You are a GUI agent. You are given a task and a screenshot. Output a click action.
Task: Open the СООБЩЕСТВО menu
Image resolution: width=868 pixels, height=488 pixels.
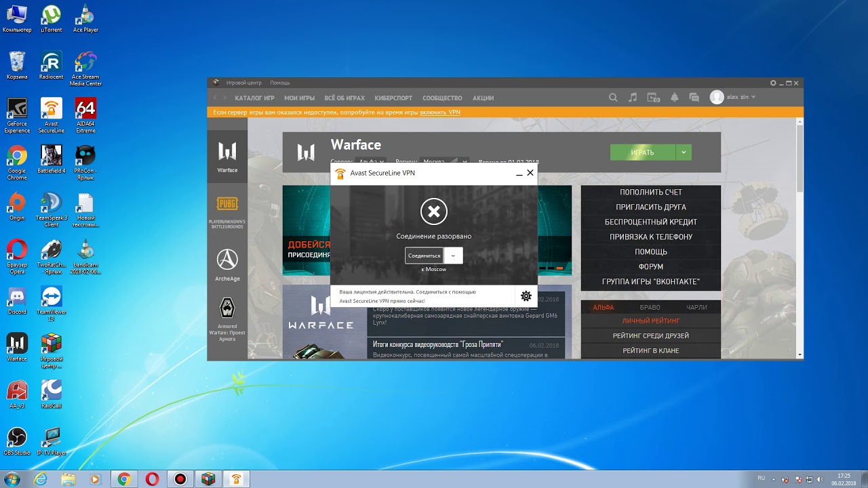[442, 98]
